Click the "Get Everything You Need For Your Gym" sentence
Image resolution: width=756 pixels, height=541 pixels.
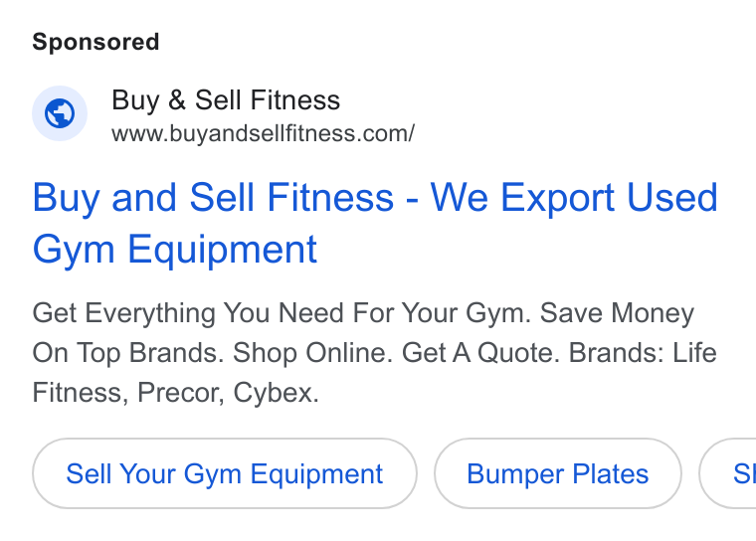[282, 313]
